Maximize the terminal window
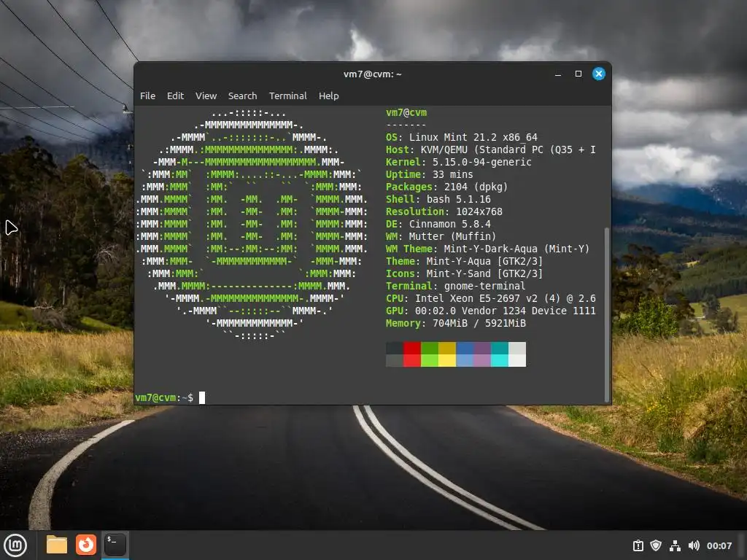 point(578,74)
